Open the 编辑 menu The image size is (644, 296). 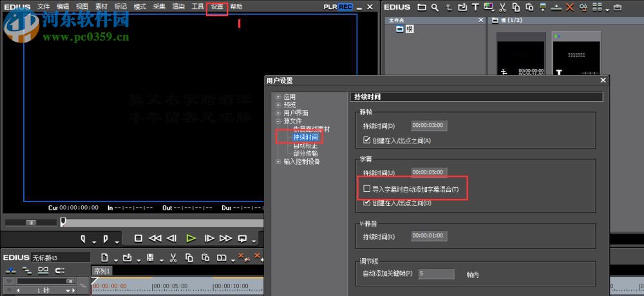pyautogui.click(x=63, y=6)
